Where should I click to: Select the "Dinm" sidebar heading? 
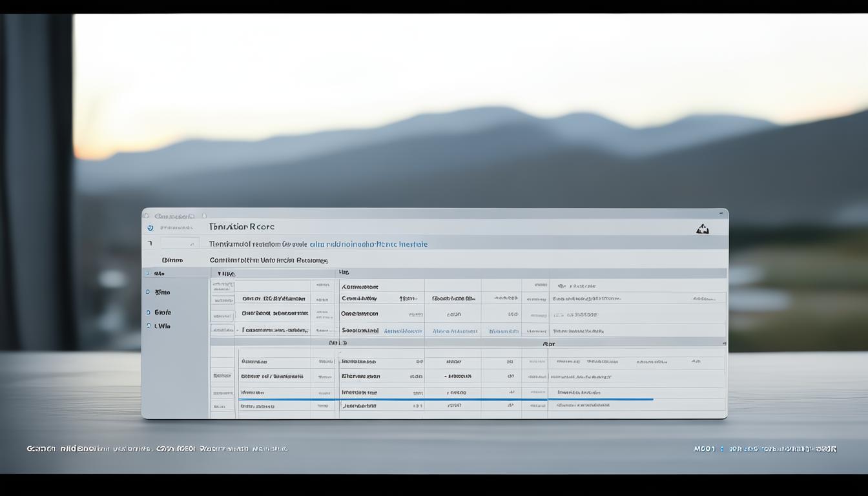(172, 260)
